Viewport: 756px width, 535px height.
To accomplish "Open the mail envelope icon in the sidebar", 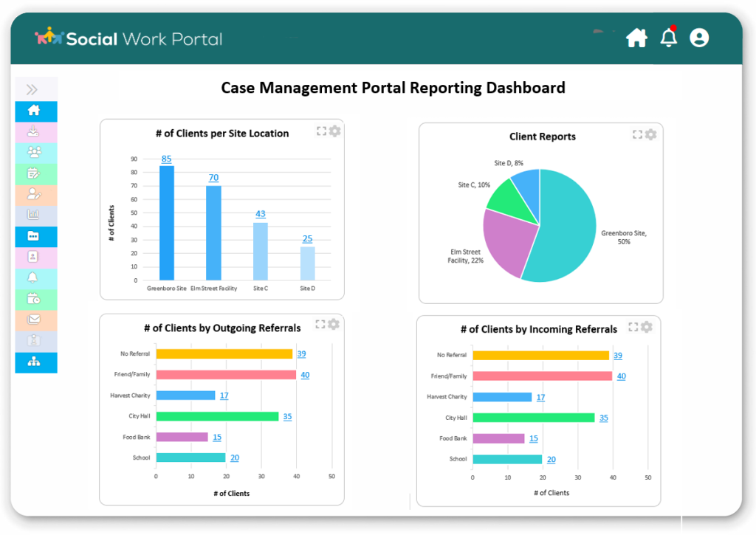I will click(35, 320).
